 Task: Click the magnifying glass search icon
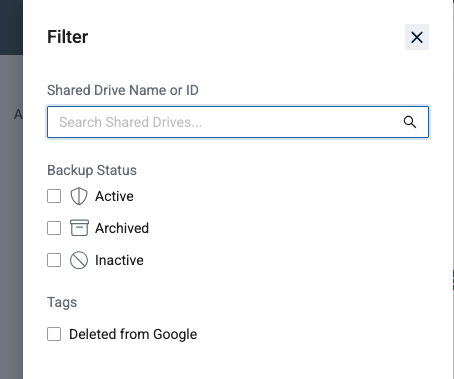tap(410, 122)
